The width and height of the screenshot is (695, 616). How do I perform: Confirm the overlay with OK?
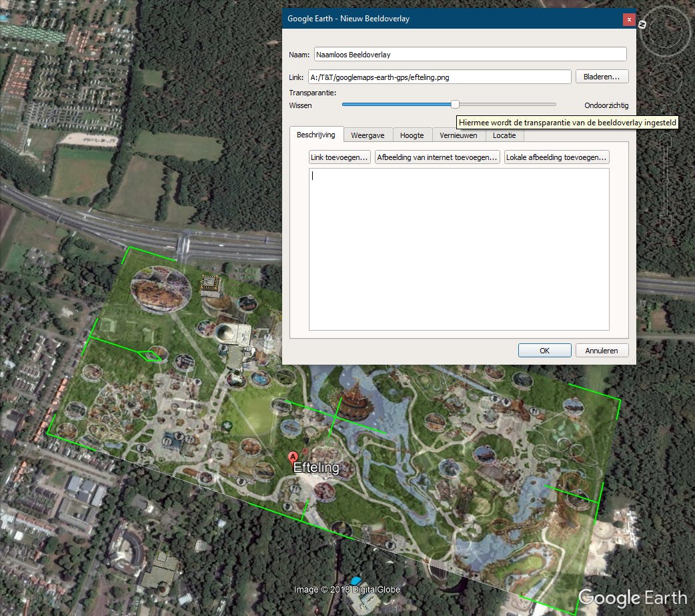pyautogui.click(x=544, y=350)
